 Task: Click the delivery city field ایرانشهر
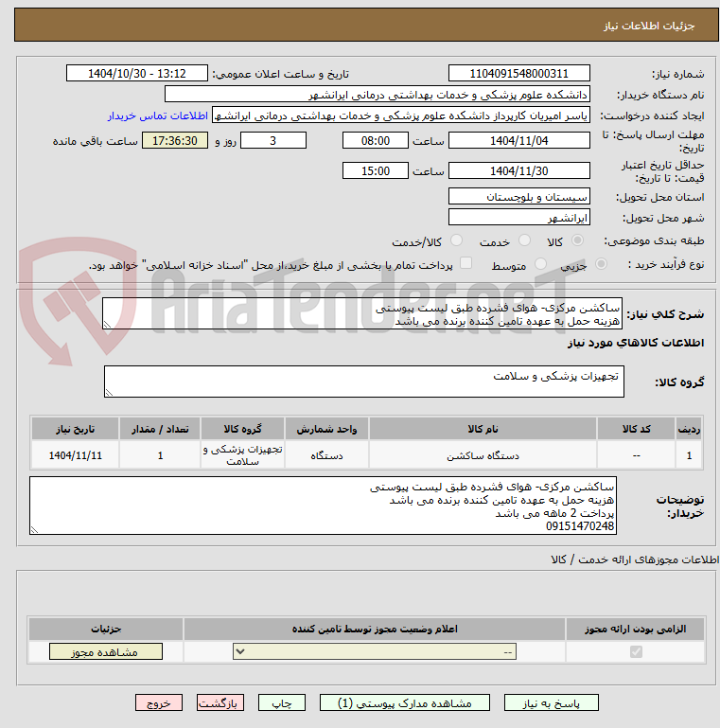pos(519,218)
